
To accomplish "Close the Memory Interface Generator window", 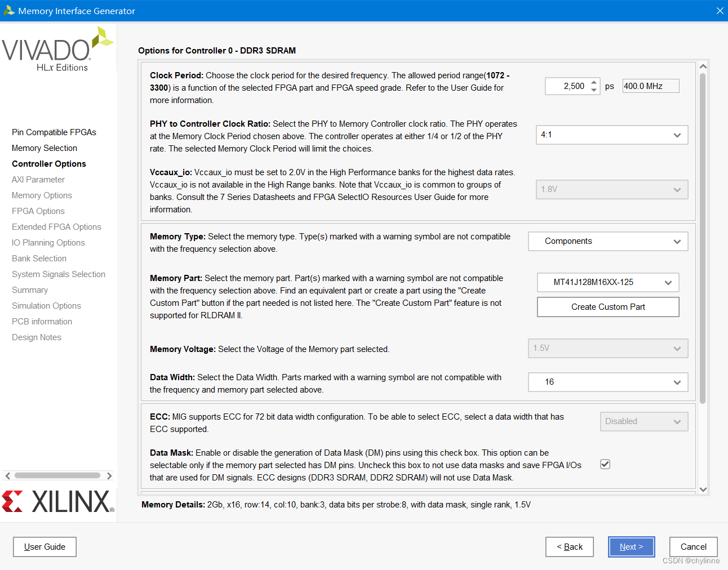I will [x=720, y=11].
